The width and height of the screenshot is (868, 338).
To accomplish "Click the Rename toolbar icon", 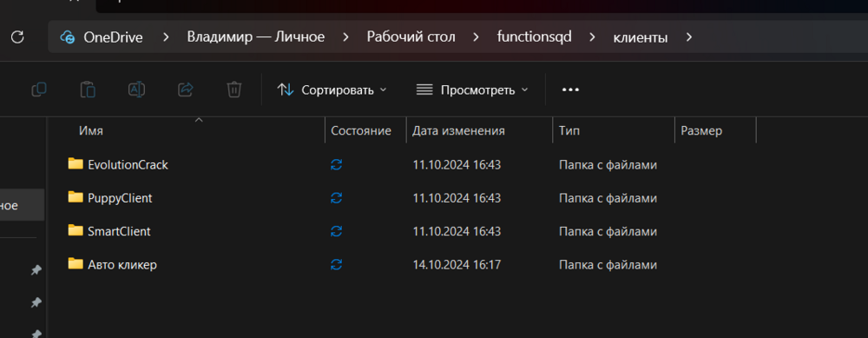I will (137, 89).
